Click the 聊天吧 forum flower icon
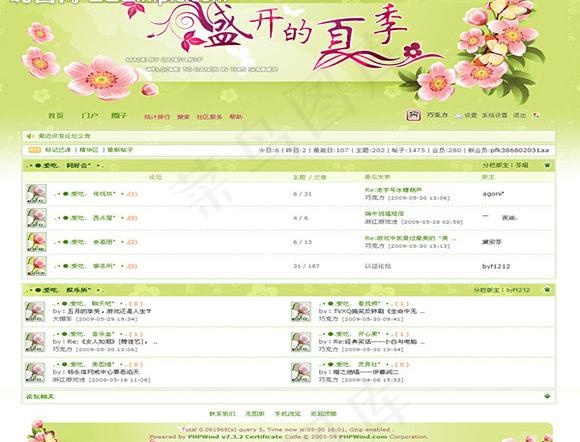580x442 pixels. [x=35, y=311]
